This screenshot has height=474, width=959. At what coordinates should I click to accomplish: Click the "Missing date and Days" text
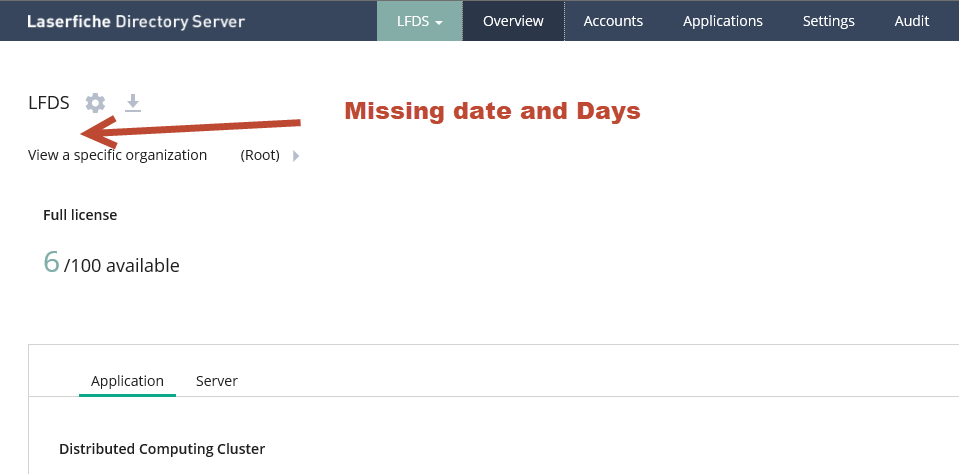click(492, 111)
